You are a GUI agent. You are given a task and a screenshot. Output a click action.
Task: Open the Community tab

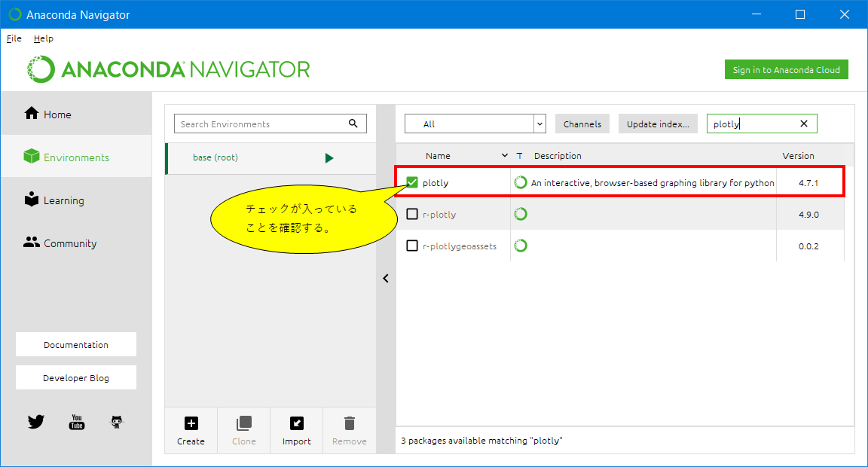[x=76, y=243]
